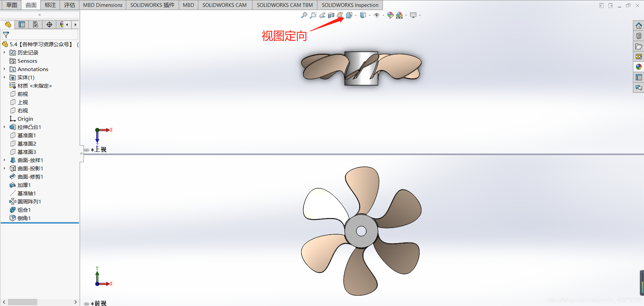This screenshot has width=644, height=306.
Task: Toggle the Section View tool
Action: [x=331, y=15]
